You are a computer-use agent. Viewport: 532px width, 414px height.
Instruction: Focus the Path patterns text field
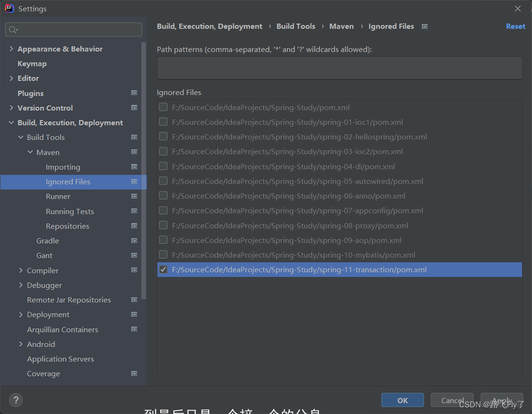pos(339,68)
